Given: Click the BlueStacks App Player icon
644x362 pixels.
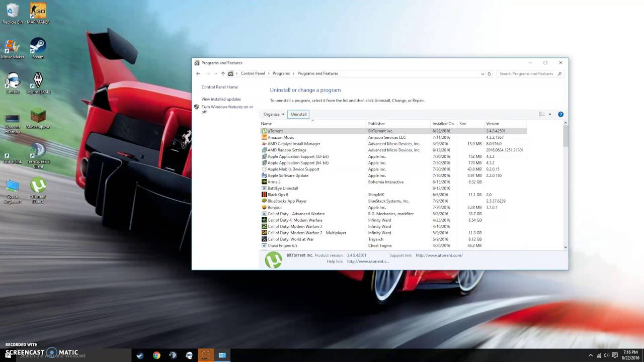Looking at the screenshot, I should pos(264,201).
